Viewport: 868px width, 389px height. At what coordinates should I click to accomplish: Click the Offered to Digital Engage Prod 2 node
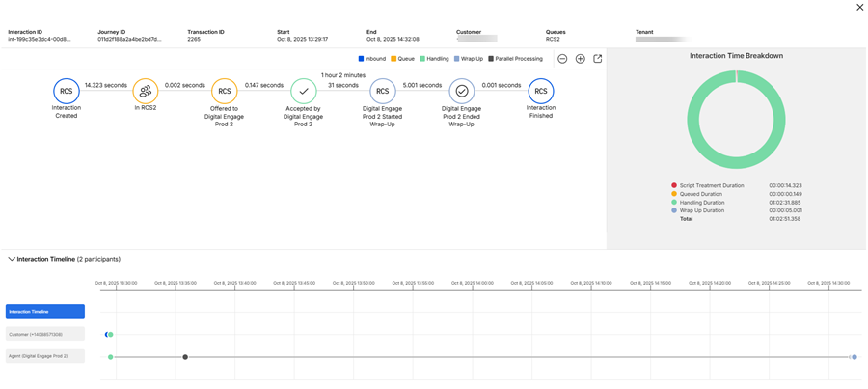point(225,92)
